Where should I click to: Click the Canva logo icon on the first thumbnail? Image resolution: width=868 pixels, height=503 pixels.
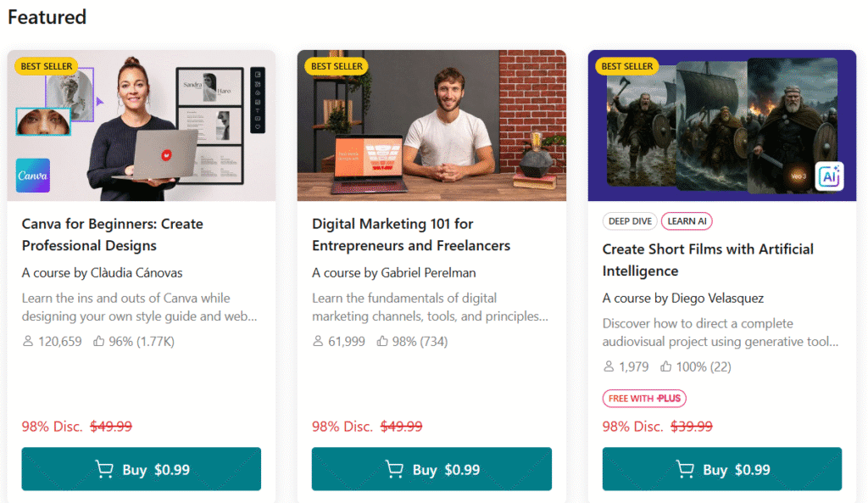[x=32, y=175]
